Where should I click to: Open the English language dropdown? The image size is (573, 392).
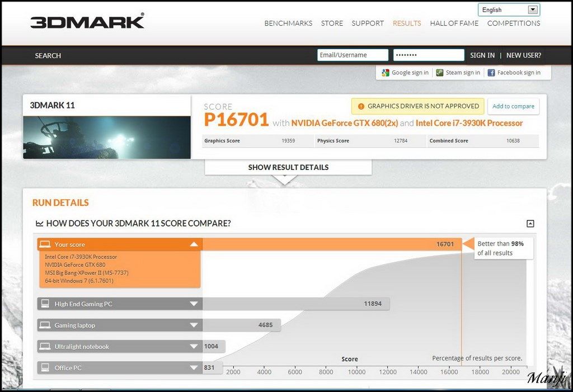509,10
